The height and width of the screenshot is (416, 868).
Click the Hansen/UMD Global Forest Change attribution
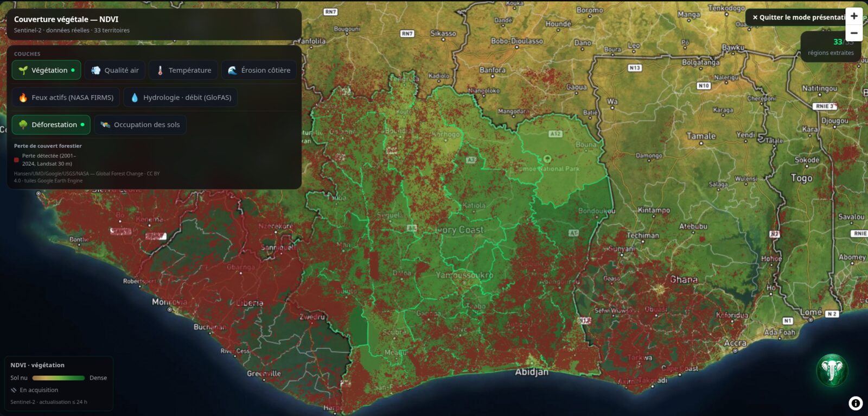pyautogui.click(x=87, y=177)
